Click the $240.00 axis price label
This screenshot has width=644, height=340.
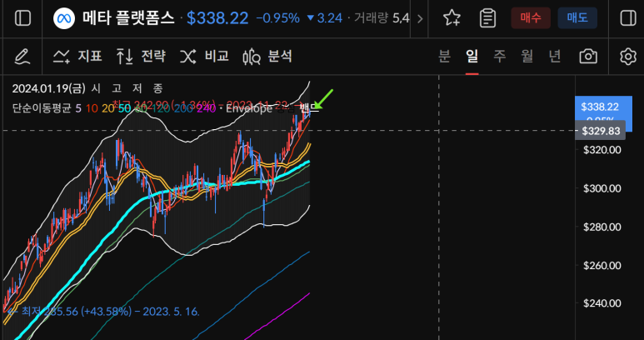602,303
